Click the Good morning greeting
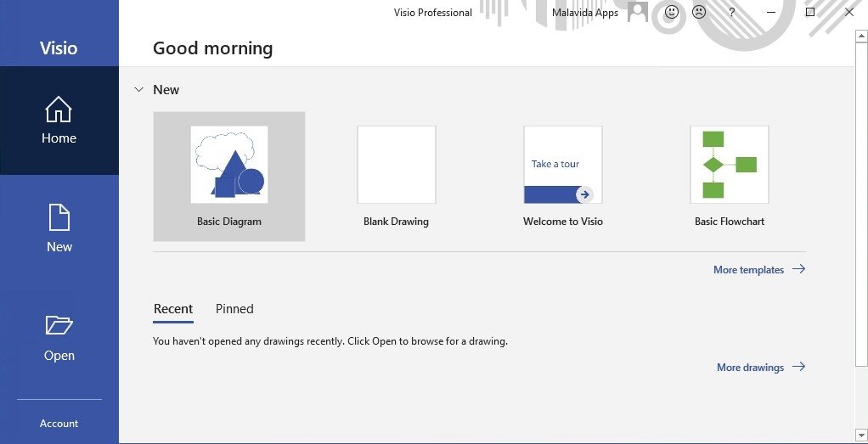868x444 pixels. tap(213, 48)
